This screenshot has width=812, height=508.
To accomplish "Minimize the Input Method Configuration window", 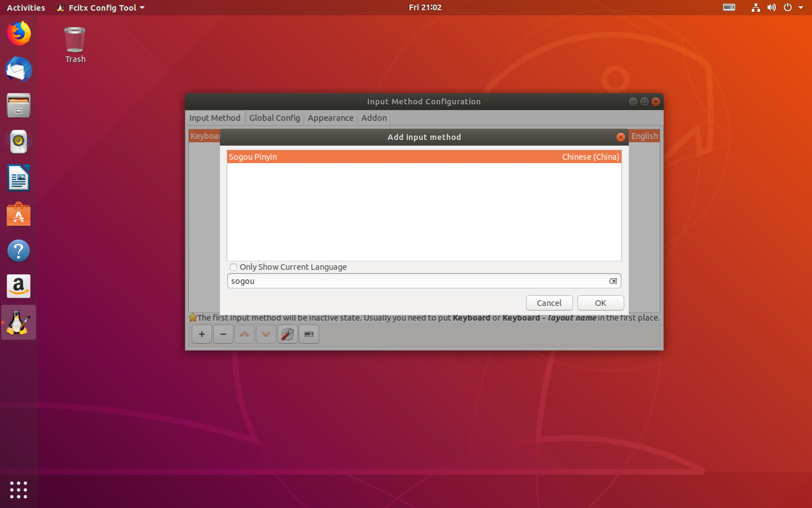I will (x=633, y=102).
